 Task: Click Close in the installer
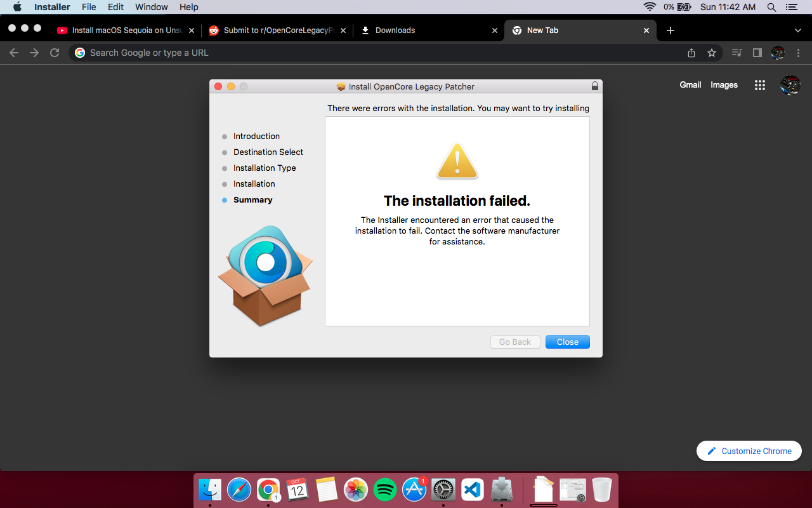tap(568, 342)
